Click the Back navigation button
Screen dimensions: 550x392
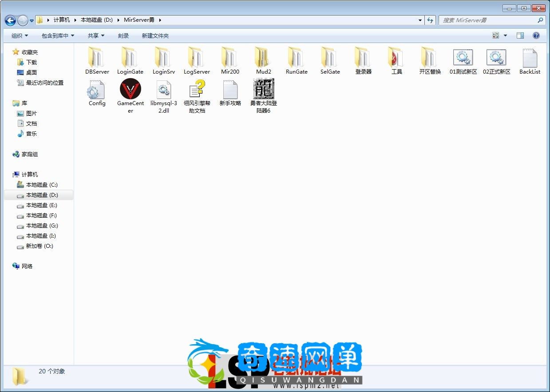[10, 20]
